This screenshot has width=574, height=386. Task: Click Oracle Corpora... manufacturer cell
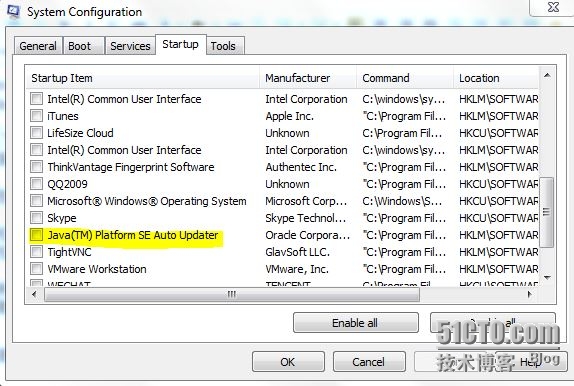pyautogui.click(x=308, y=235)
